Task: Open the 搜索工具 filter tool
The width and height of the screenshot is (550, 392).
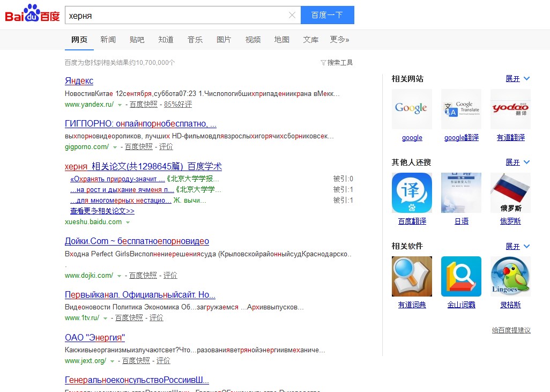Action: pos(337,63)
